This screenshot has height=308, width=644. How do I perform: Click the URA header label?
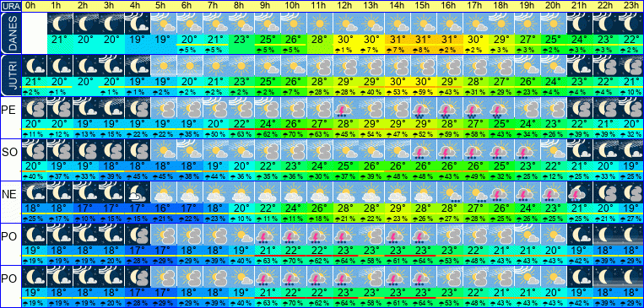coord(11,6)
